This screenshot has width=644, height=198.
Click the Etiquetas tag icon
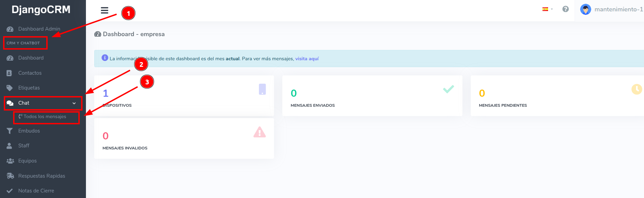[x=10, y=88]
